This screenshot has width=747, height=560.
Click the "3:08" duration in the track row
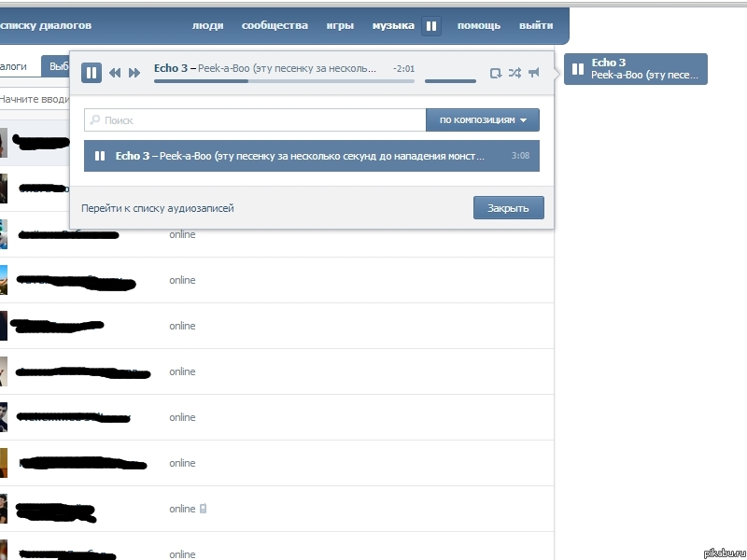coord(520,156)
